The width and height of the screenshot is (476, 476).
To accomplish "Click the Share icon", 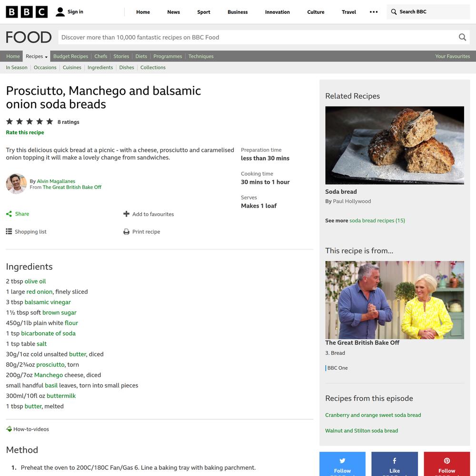I will coord(9,214).
